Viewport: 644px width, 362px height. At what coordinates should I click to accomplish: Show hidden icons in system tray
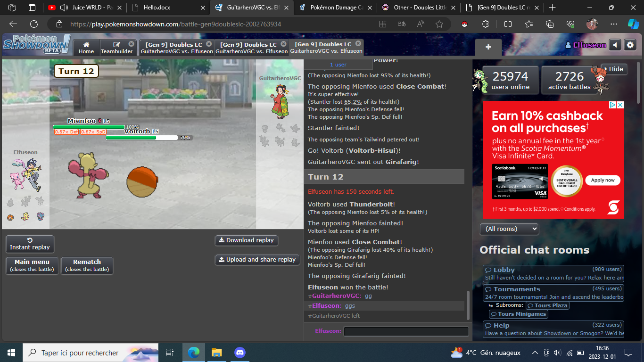tap(535, 352)
